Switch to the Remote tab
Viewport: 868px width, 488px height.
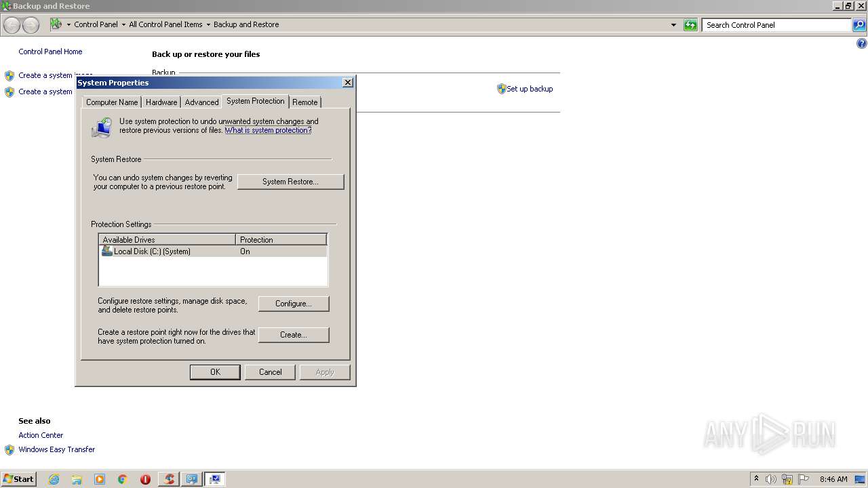[305, 102]
